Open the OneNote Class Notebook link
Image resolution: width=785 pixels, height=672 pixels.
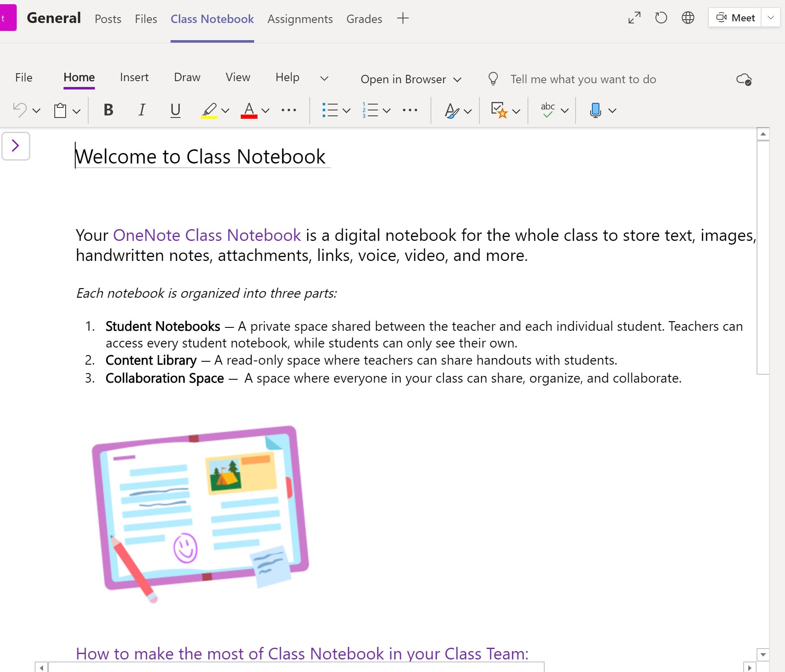click(x=207, y=235)
